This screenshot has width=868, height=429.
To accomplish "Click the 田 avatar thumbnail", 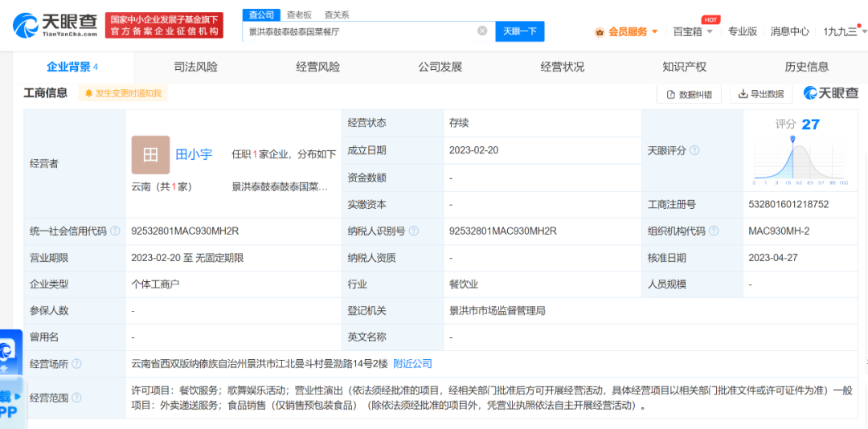I will click(x=150, y=155).
